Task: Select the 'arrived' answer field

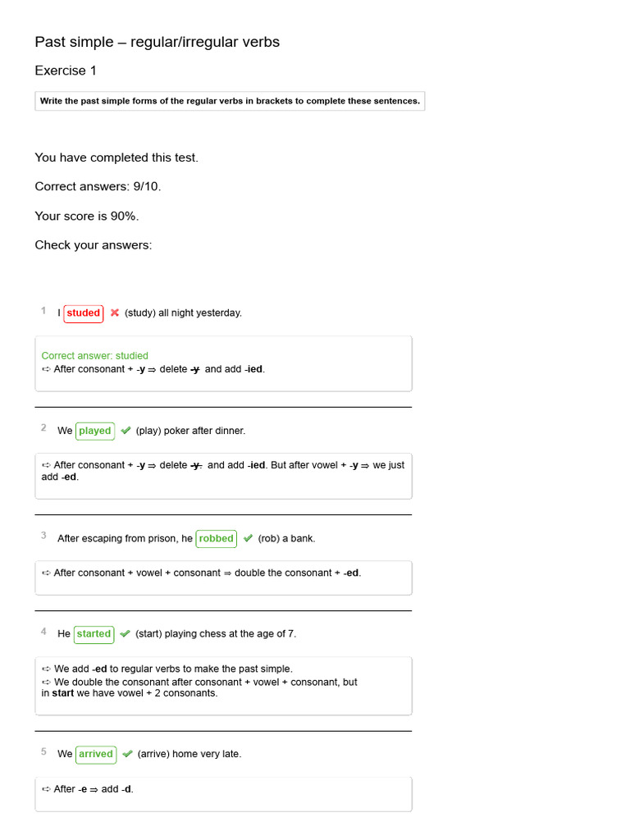Action: click(x=96, y=755)
